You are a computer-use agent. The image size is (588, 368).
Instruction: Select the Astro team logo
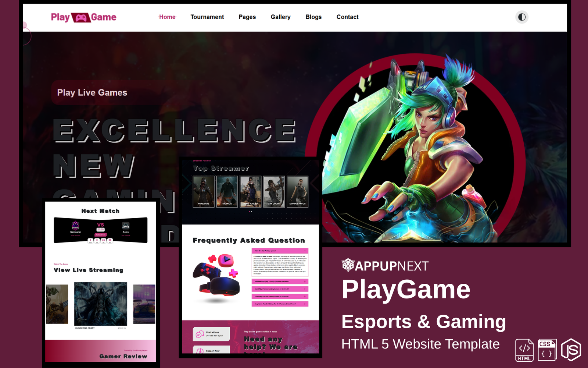coord(126,226)
